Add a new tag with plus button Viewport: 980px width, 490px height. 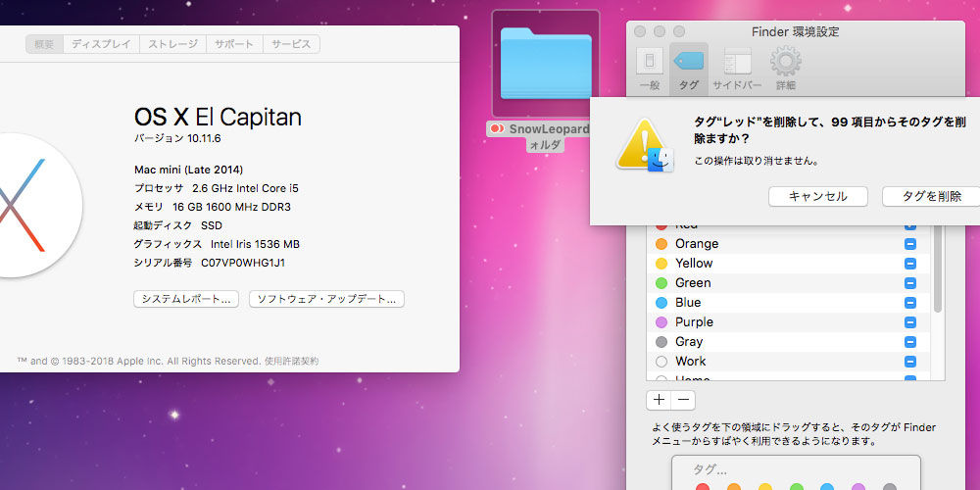tap(659, 400)
